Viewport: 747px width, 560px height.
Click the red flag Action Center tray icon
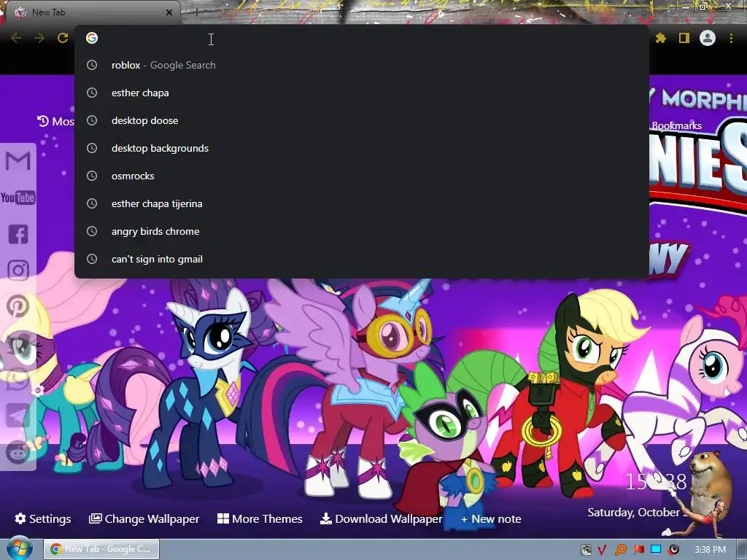click(638, 550)
